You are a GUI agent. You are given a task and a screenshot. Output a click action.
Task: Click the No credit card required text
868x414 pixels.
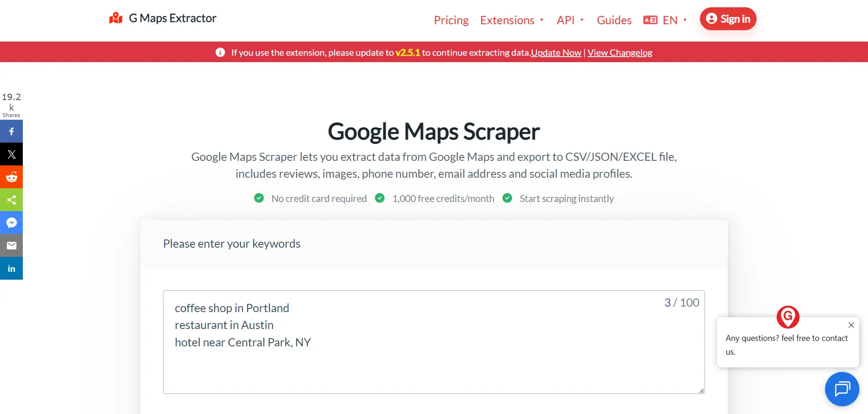(319, 198)
